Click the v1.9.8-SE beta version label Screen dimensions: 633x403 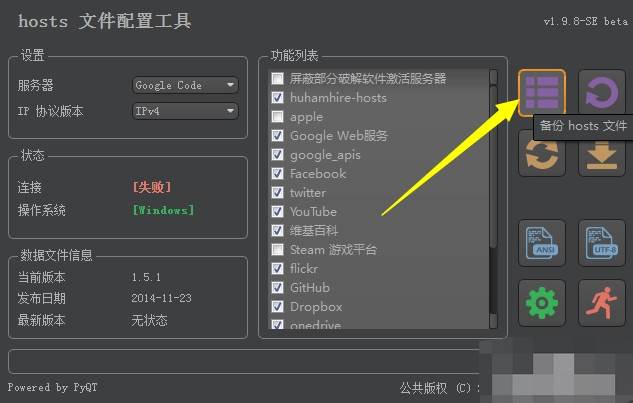586,21
